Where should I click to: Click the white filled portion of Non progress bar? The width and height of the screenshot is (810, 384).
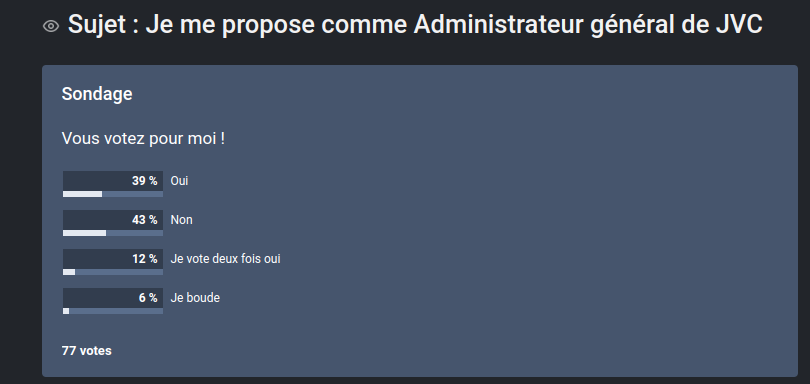pos(85,233)
